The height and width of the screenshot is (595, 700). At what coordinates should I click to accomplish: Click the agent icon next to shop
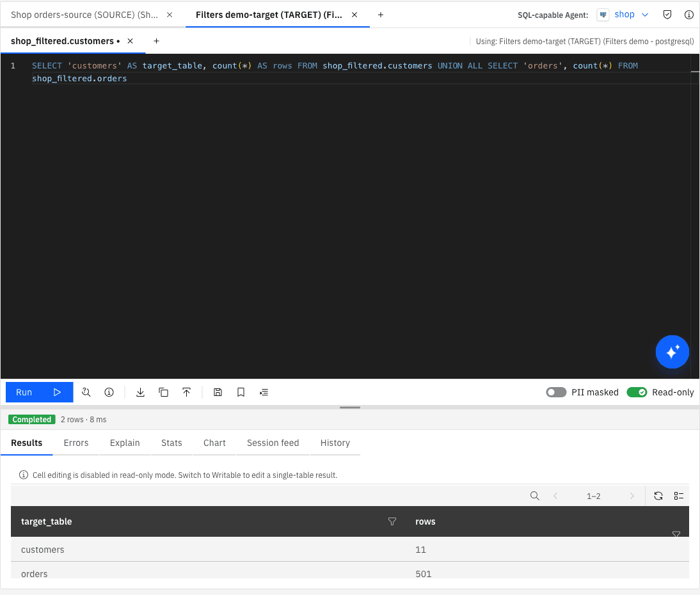tap(603, 15)
